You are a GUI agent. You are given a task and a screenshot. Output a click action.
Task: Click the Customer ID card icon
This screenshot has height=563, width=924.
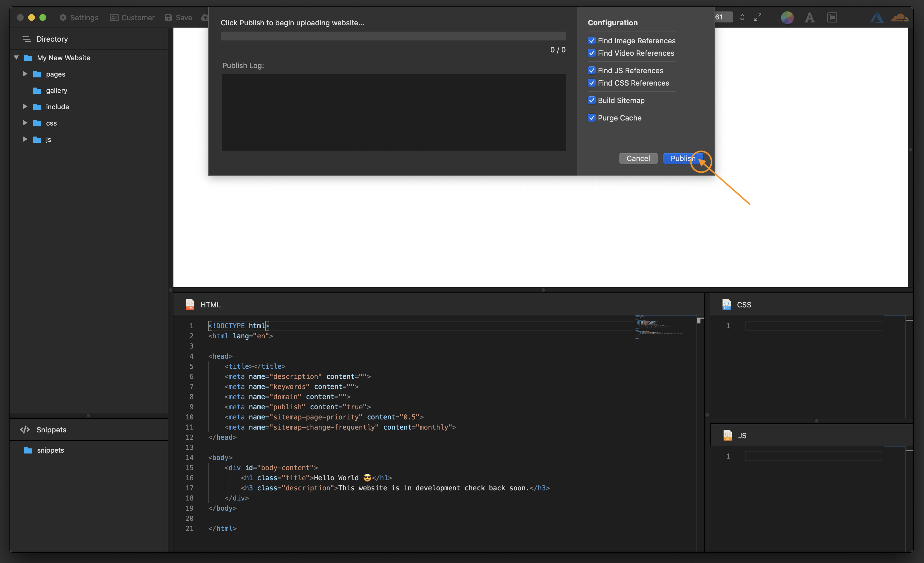(x=114, y=18)
